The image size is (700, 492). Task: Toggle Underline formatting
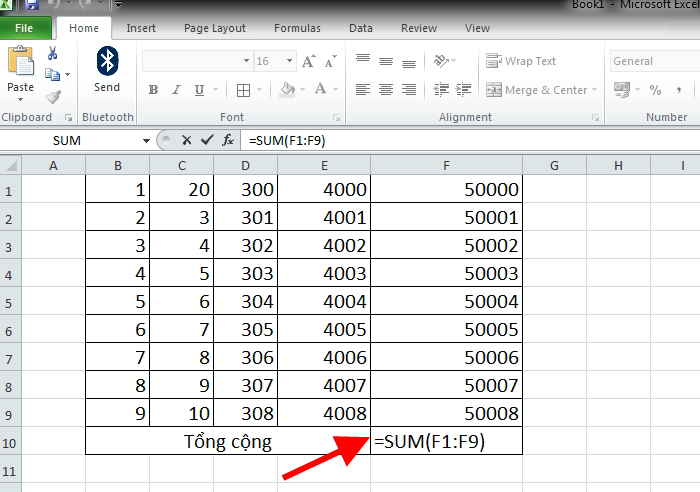(x=199, y=90)
